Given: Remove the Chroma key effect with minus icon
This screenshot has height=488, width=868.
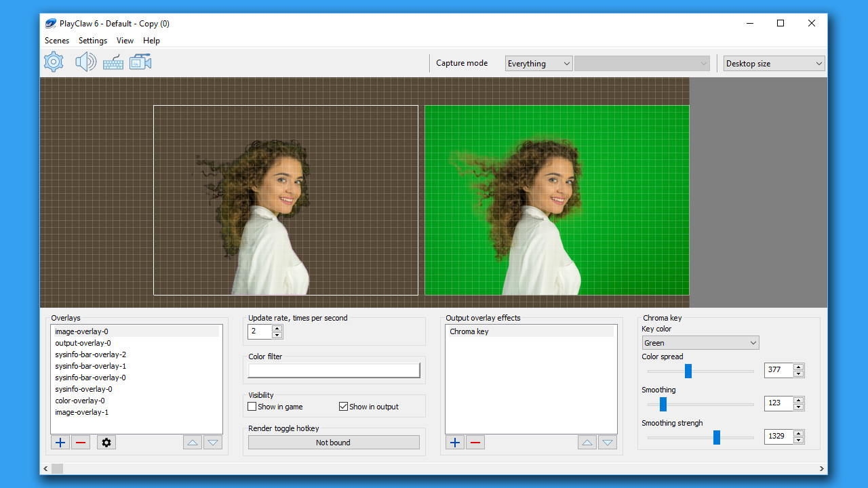Looking at the screenshot, I should 475,442.
